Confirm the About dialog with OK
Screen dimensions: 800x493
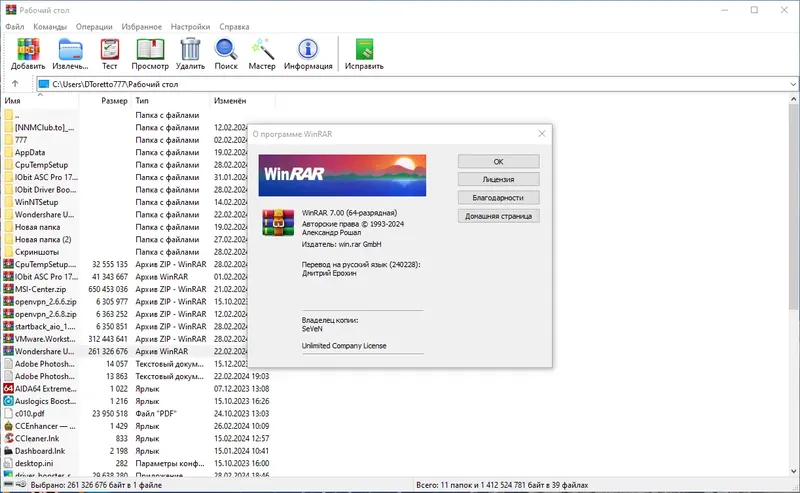(x=498, y=161)
